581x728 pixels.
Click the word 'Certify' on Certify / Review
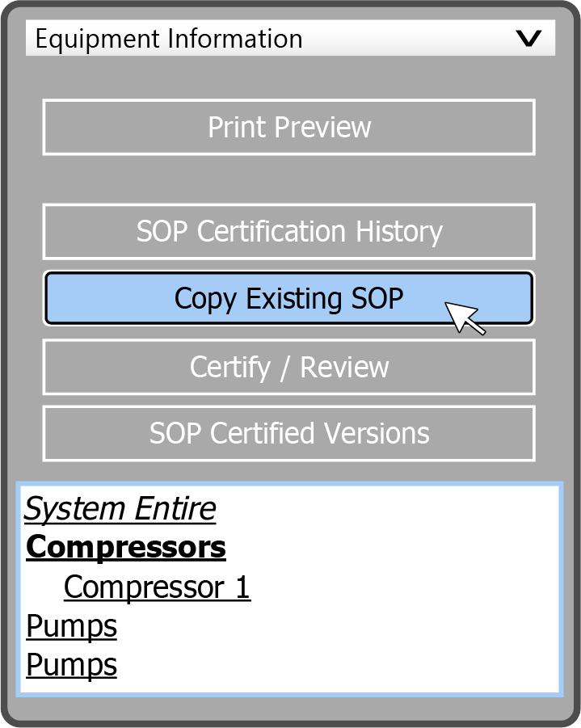click(230, 367)
